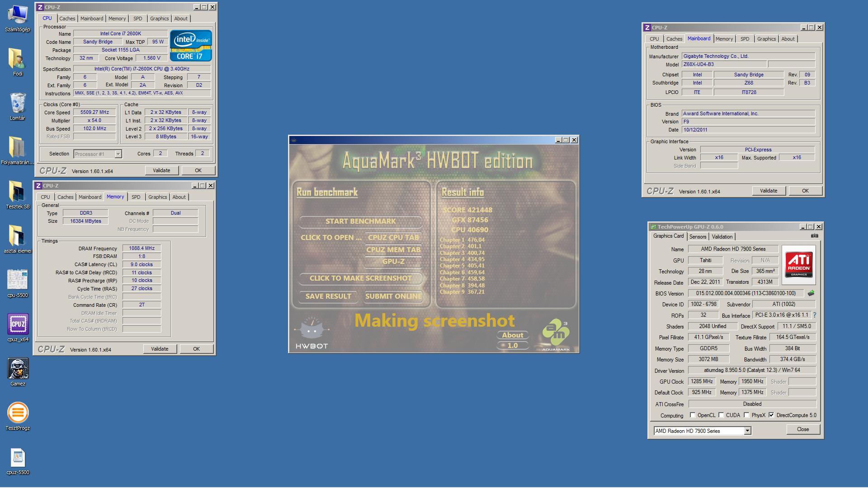Screen dimensions: 868x488
Task: Click SUBMIT ONLINE button
Action: click(393, 296)
